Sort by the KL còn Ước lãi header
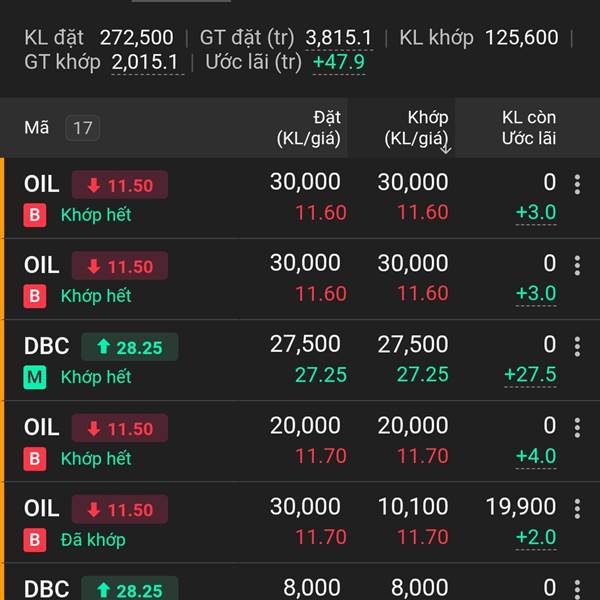600x600 pixels. pyautogui.click(x=529, y=128)
